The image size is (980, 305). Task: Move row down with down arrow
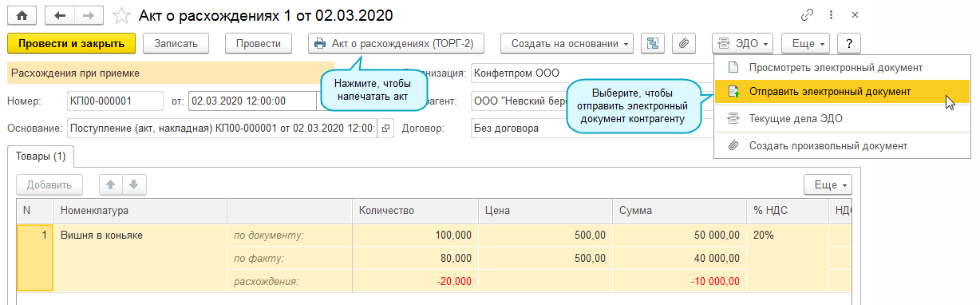133,184
